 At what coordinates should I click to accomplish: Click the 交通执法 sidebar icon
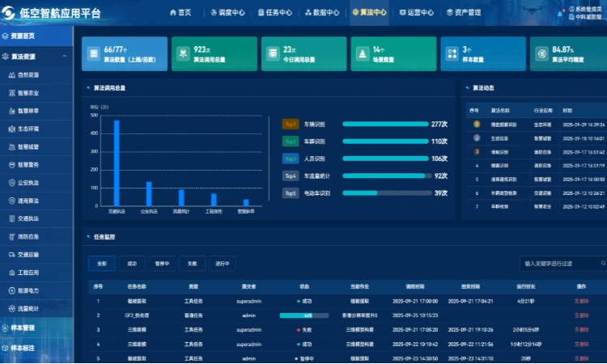(x=12, y=218)
